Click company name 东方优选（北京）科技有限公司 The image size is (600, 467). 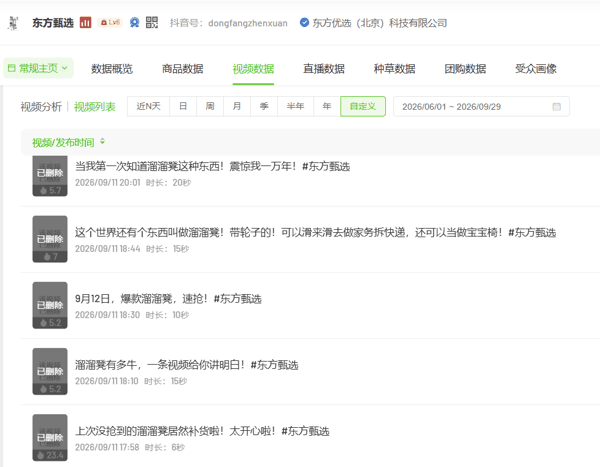coord(380,23)
